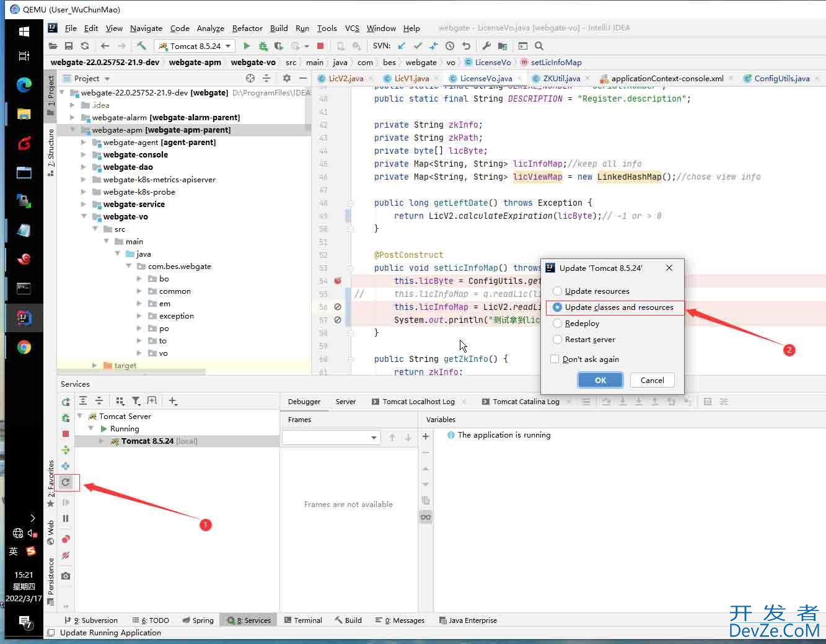The width and height of the screenshot is (826, 644).
Task: Switch to the ZKUtil.java editor tab
Action: pos(561,78)
